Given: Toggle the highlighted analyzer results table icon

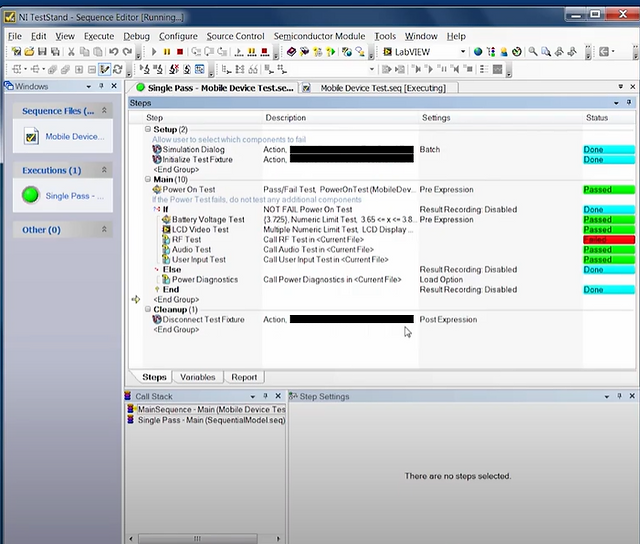Looking at the screenshot, I should pyautogui.click(x=200, y=69).
